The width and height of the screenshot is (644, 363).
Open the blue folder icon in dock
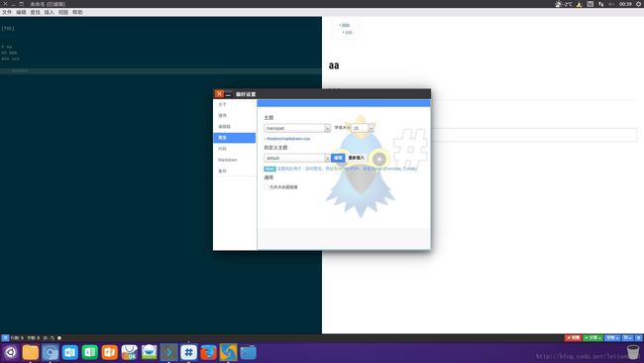click(x=248, y=352)
